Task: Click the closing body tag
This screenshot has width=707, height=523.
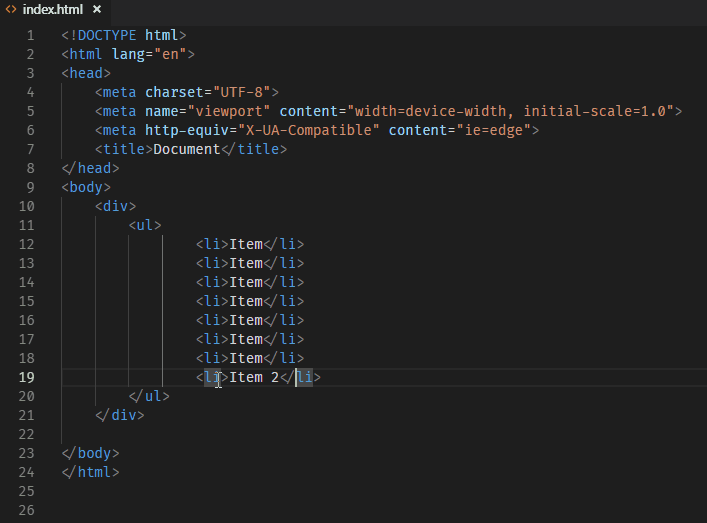Action: 91,453
